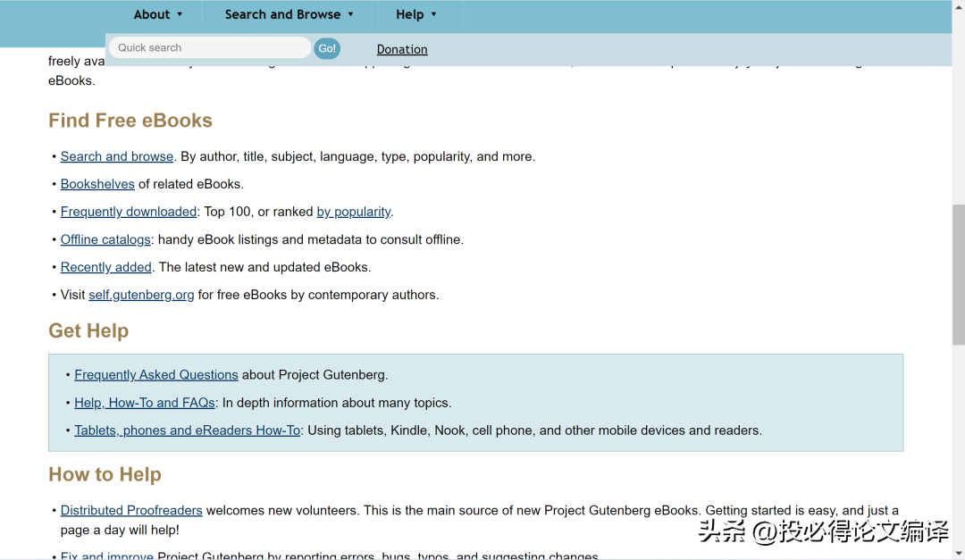Click the How to Help heading

click(x=105, y=474)
